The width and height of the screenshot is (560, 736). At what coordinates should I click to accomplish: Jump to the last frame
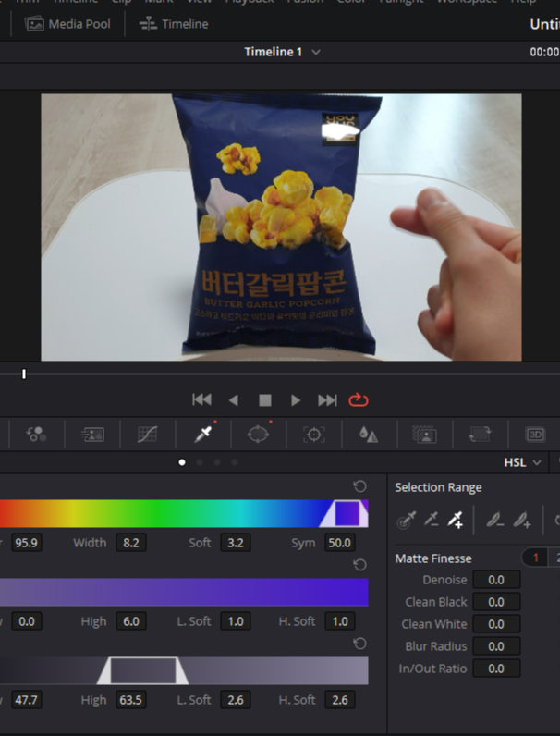point(327,400)
